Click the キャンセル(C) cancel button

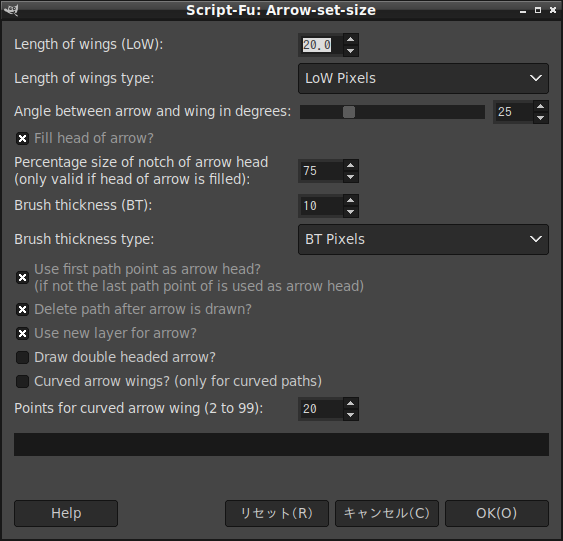click(x=387, y=513)
